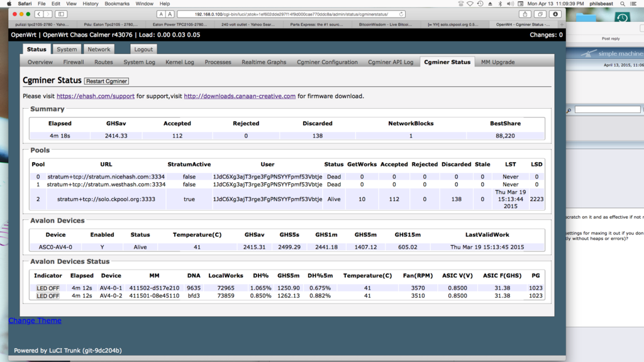Add a new tab with plus button
The image size is (644, 362).
[562, 25]
